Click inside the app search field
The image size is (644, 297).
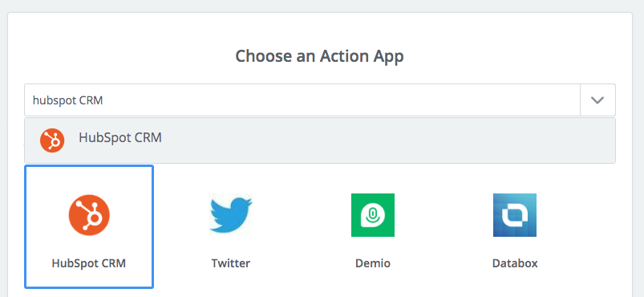[302, 100]
